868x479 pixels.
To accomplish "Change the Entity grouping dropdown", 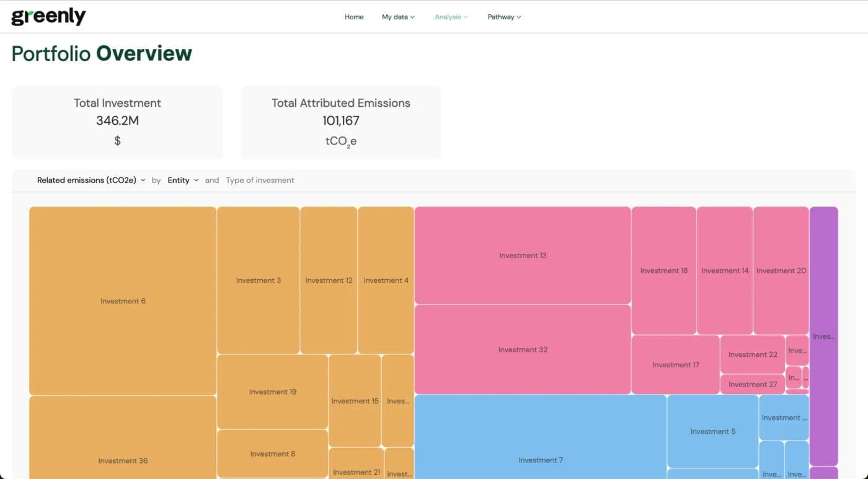I will pyautogui.click(x=182, y=180).
